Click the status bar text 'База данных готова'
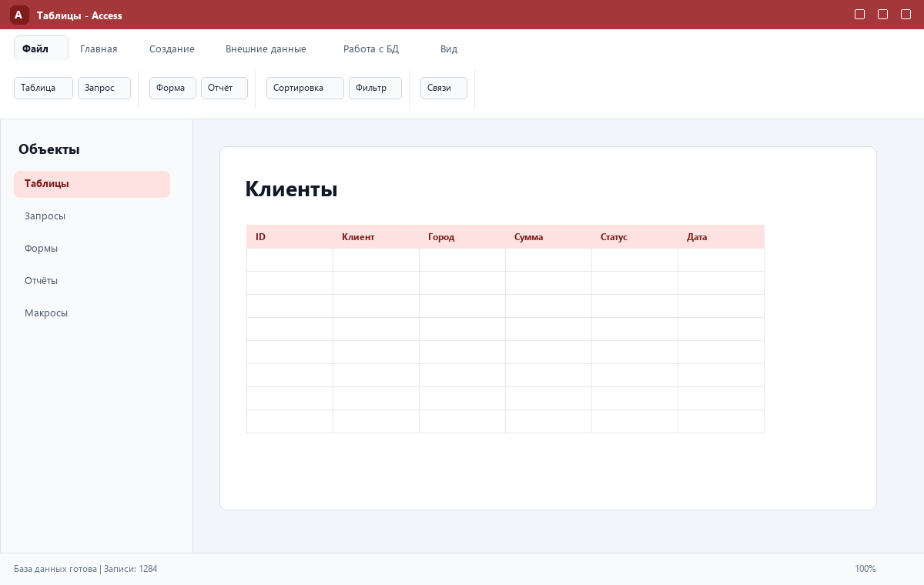 55,569
